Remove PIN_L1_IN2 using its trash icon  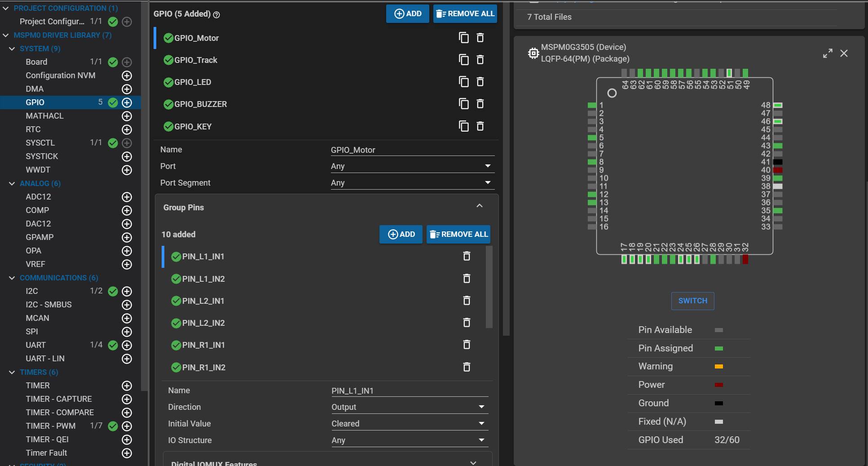coord(467,279)
